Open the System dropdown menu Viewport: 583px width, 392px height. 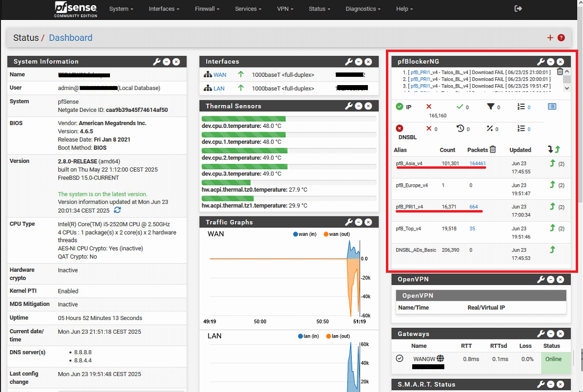(x=121, y=9)
